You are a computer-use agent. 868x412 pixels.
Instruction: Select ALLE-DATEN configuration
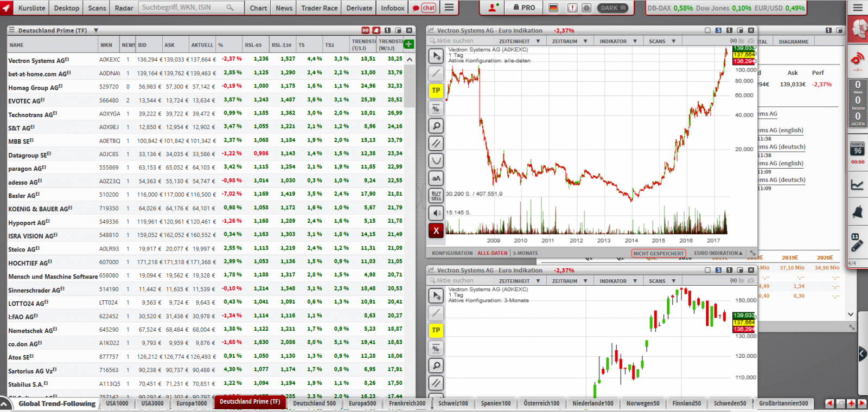coord(493,253)
